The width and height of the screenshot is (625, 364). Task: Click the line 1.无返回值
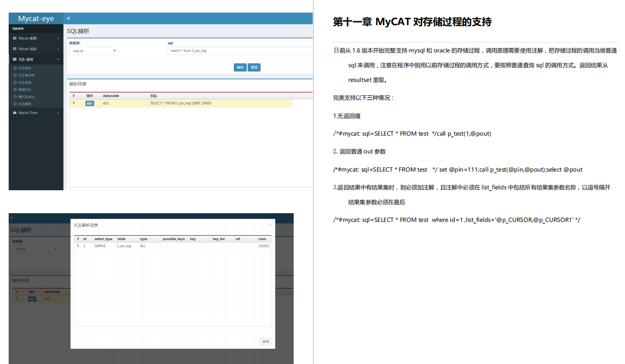tap(347, 116)
